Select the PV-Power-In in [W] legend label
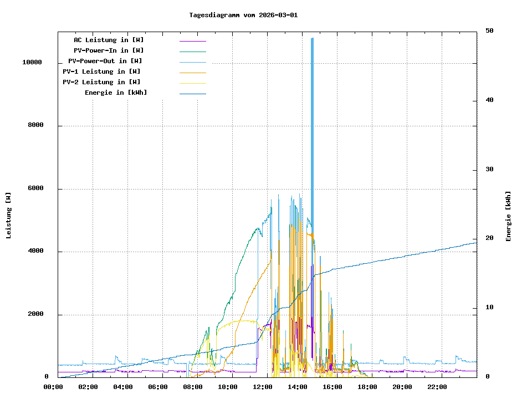Viewport: 532px width, 399px height. click(109, 50)
